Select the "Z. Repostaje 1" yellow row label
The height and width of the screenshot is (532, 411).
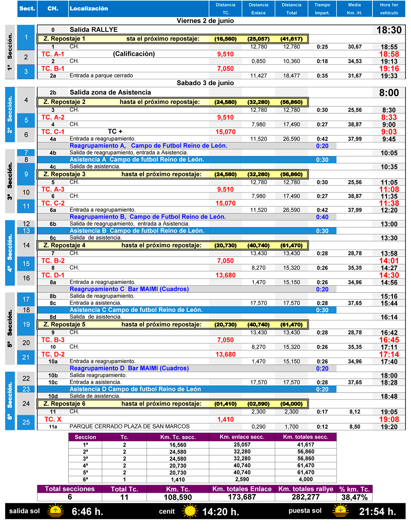coord(64,39)
